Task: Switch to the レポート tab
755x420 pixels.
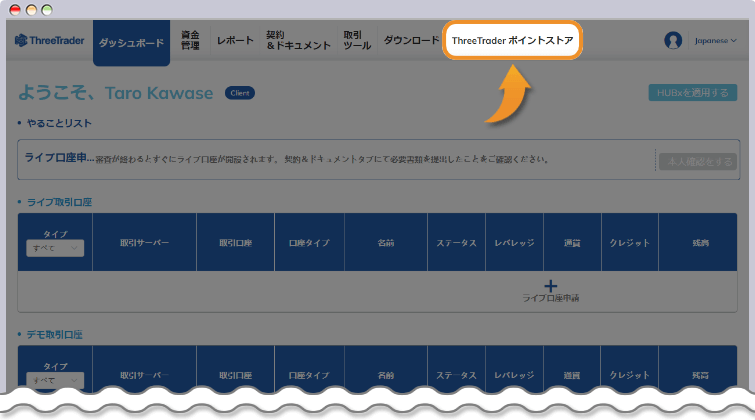Action: (x=235, y=40)
